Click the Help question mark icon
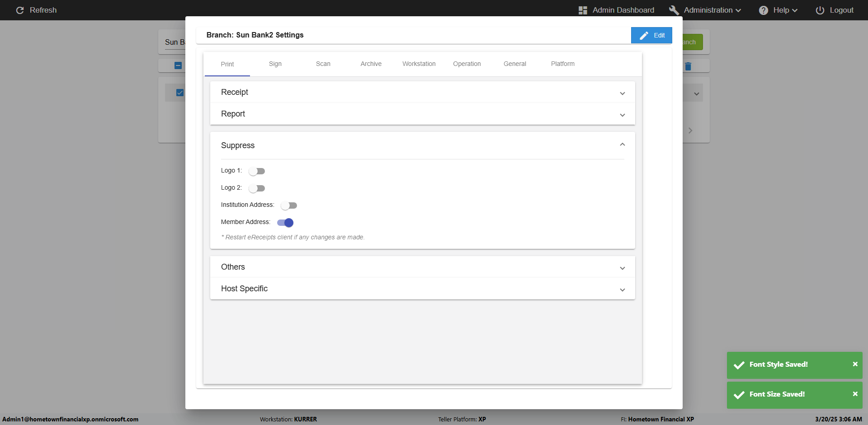 [764, 10]
